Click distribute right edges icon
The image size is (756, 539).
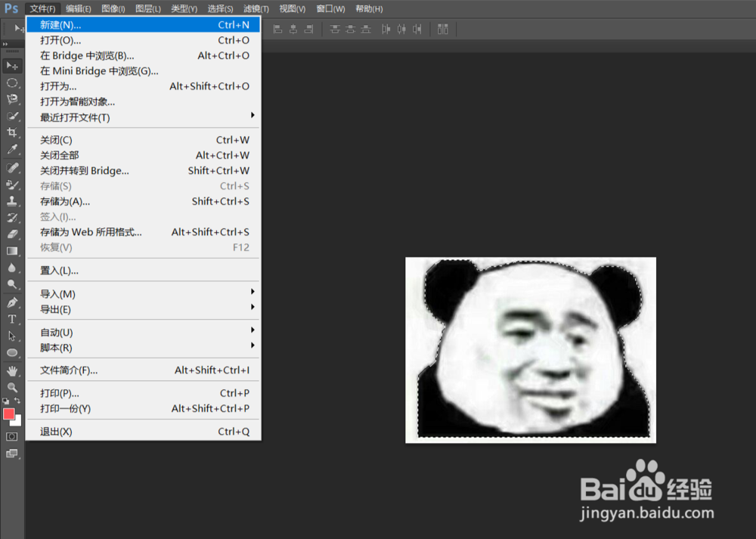coord(417,29)
